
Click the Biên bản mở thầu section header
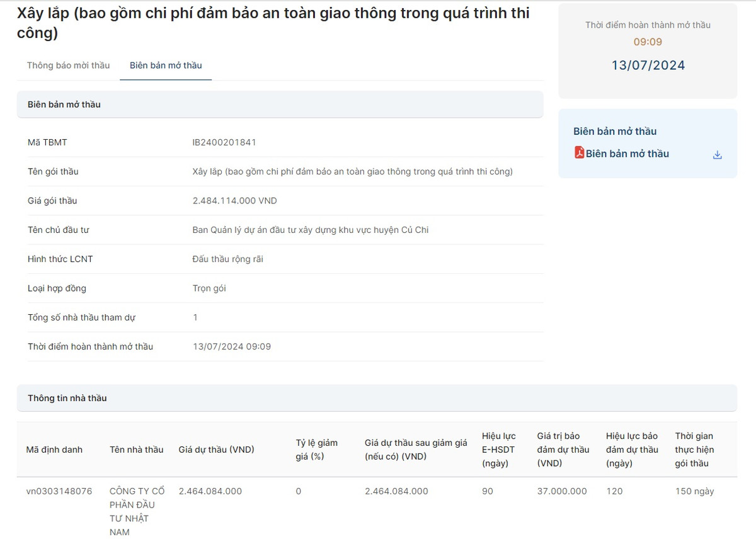tap(64, 105)
